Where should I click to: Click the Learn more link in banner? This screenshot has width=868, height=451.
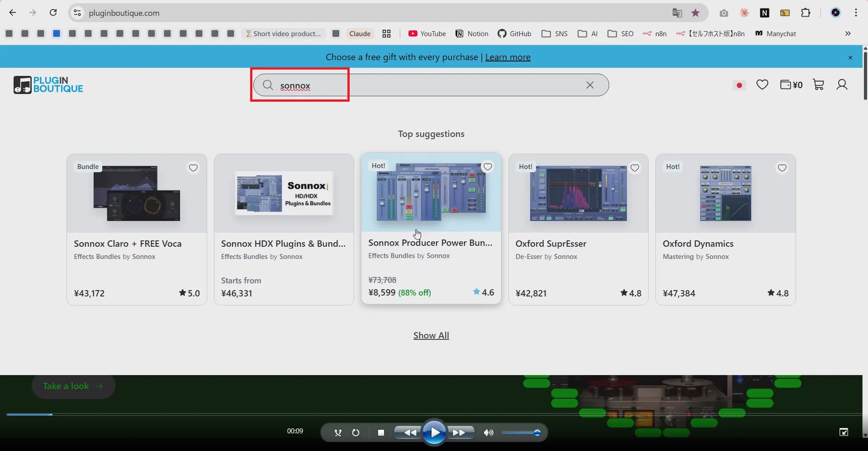pos(508,57)
